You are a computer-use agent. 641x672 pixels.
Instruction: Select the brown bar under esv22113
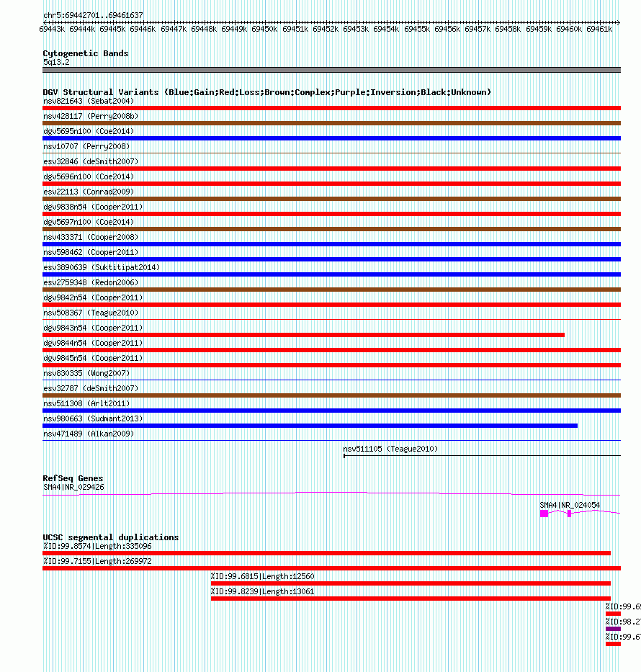[x=331, y=199]
